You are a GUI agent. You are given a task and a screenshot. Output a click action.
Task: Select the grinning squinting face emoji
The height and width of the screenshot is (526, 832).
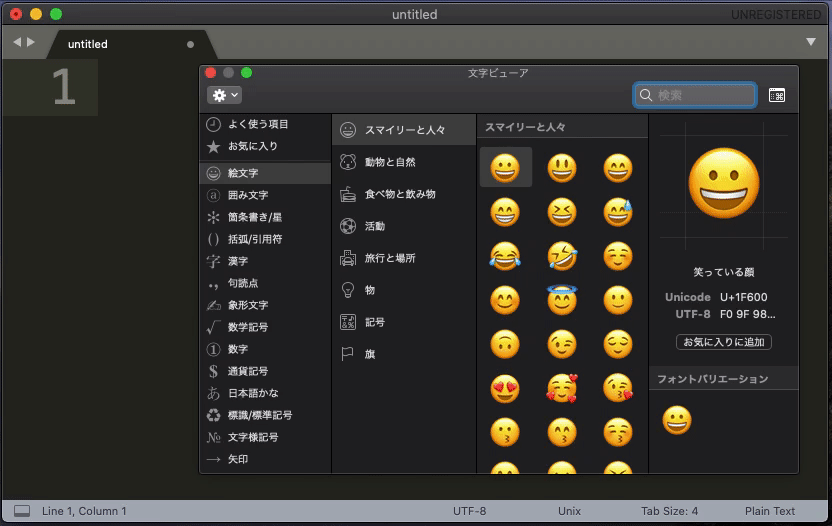pos(562,212)
